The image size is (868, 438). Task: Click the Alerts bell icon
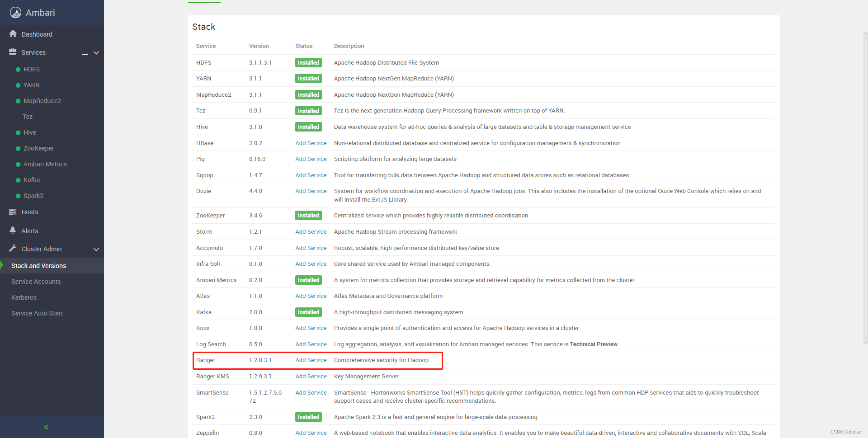13,231
